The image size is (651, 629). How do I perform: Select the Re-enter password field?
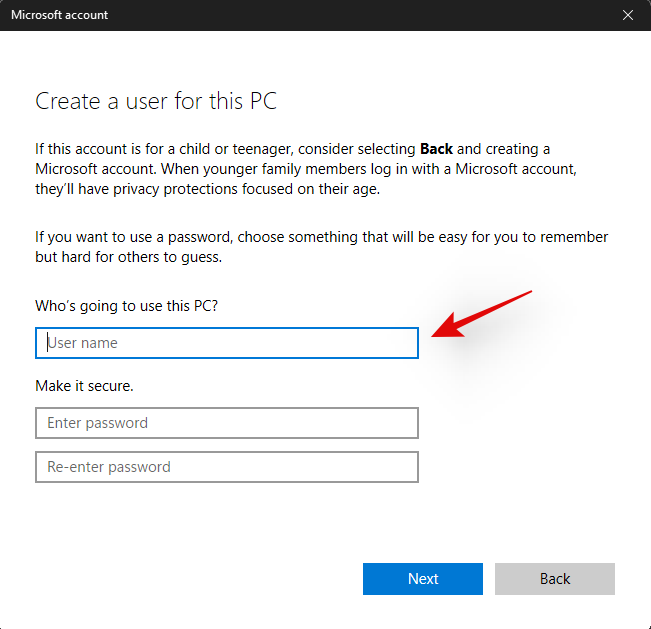pyautogui.click(x=226, y=467)
